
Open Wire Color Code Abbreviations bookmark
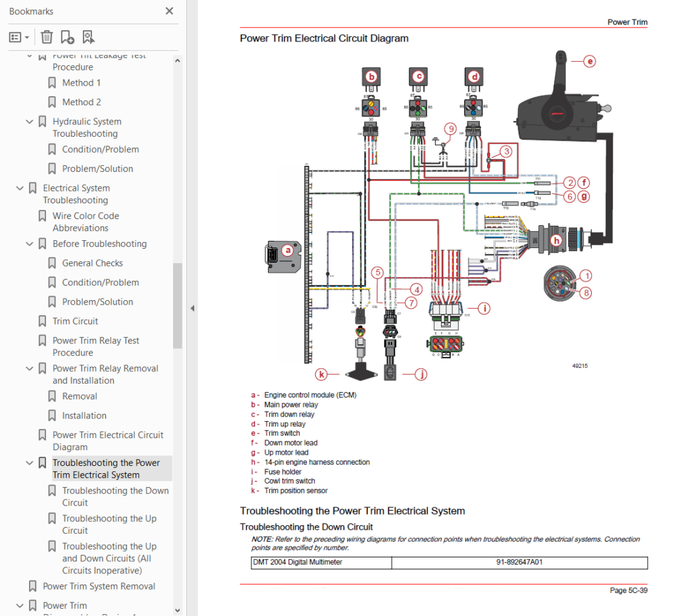pos(86,222)
